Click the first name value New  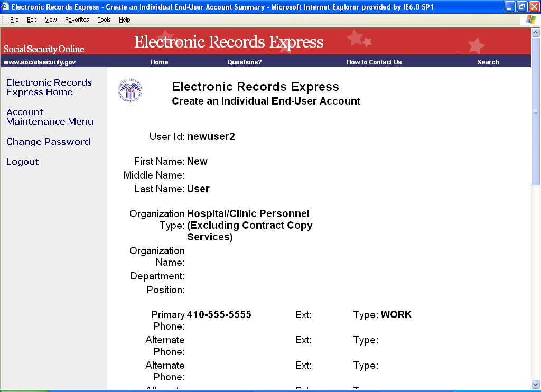click(x=197, y=162)
